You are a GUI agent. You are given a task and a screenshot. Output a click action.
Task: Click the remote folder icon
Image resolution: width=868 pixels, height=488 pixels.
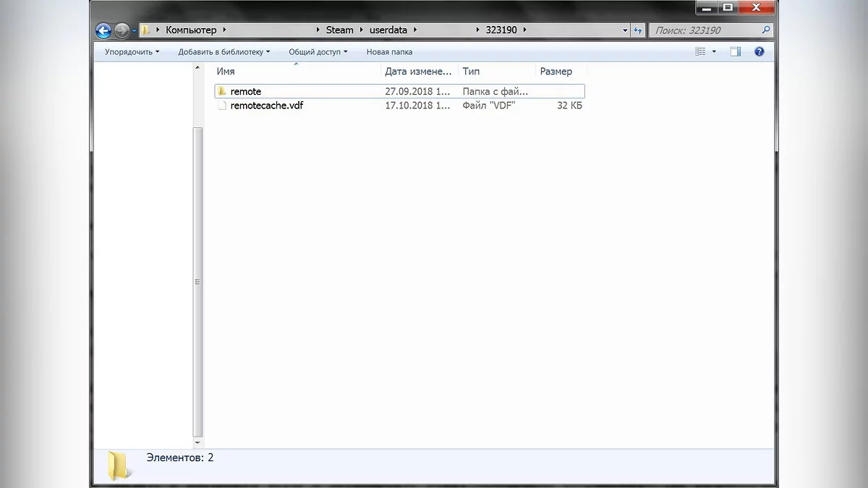pyautogui.click(x=222, y=91)
